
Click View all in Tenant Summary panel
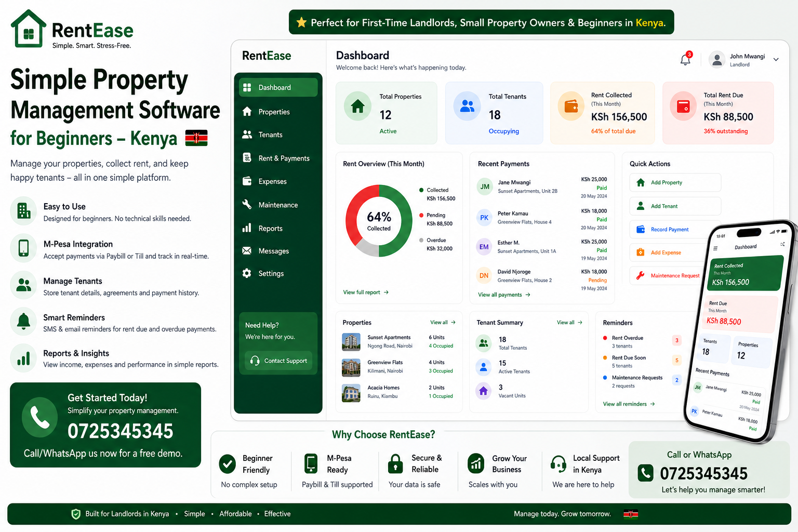pyautogui.click(x=569, y=323)
